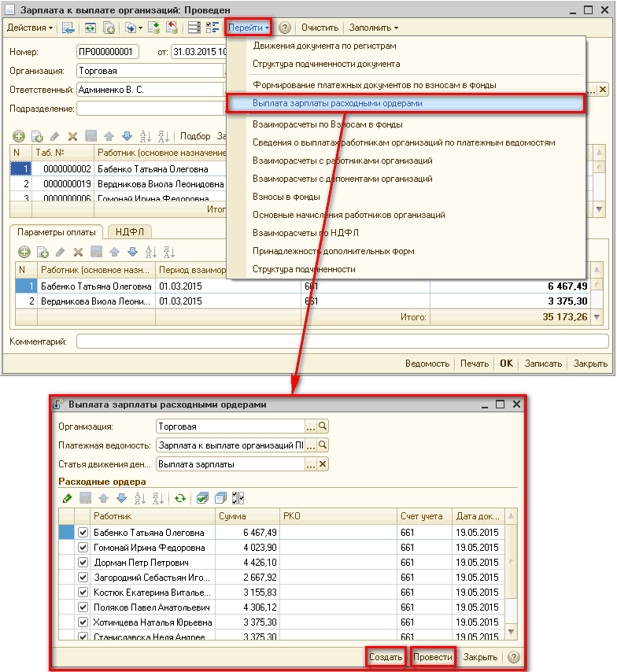
Task: Click the Комментарий input field
Action: tap(342, 342)
